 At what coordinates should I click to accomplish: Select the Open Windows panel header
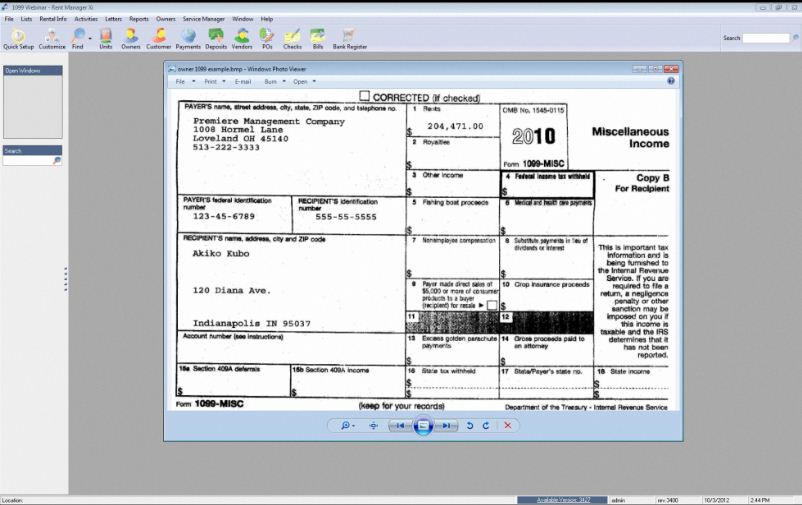33,71
